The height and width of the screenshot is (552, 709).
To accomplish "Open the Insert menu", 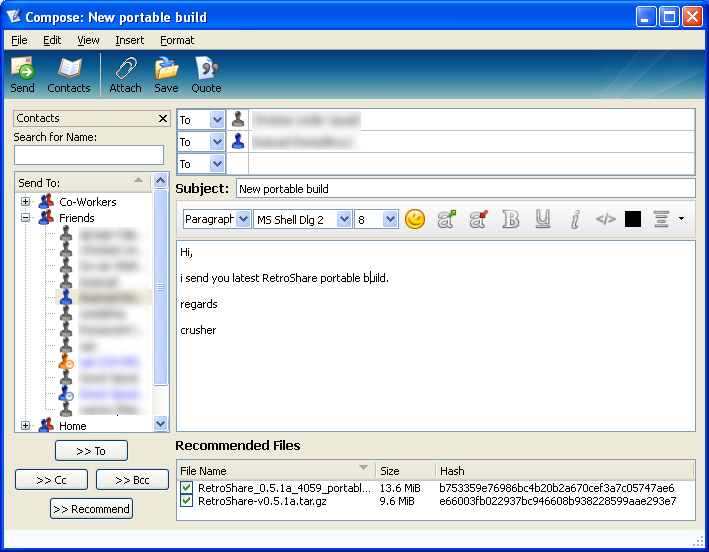I will click(129, 40).
